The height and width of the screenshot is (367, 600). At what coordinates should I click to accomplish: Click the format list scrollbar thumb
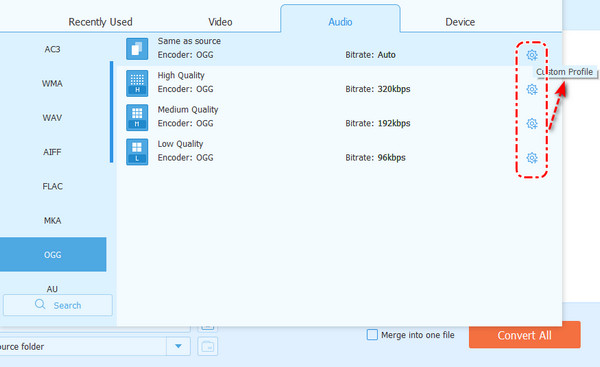111,112
